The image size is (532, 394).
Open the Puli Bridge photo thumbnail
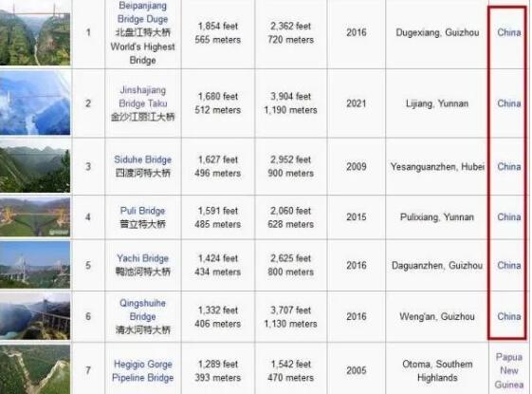point(35,216)
